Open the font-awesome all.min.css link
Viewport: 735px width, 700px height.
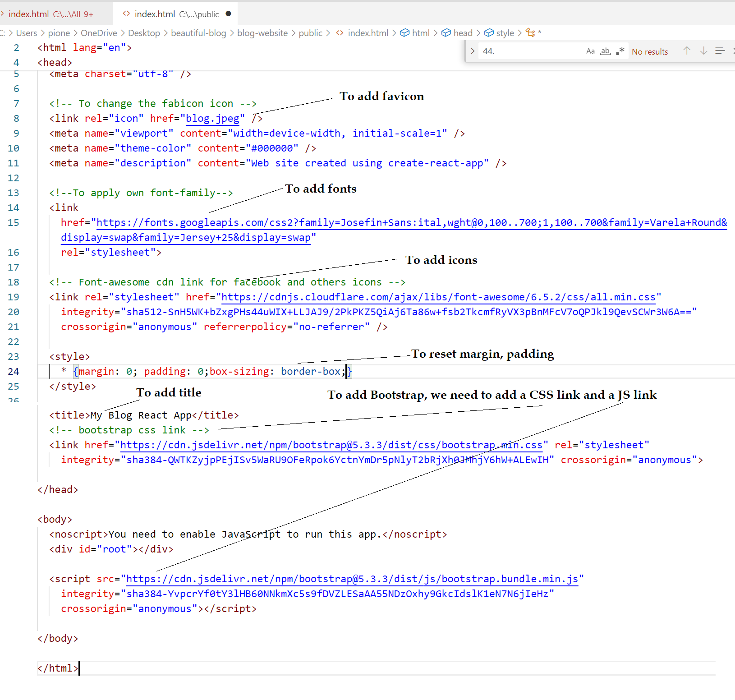coord(438,297)
